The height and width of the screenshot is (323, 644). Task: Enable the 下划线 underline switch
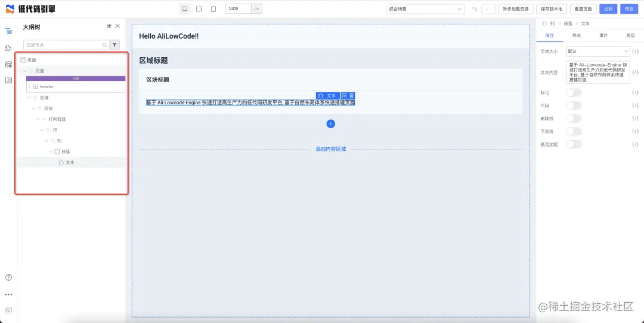click(574, 131)
